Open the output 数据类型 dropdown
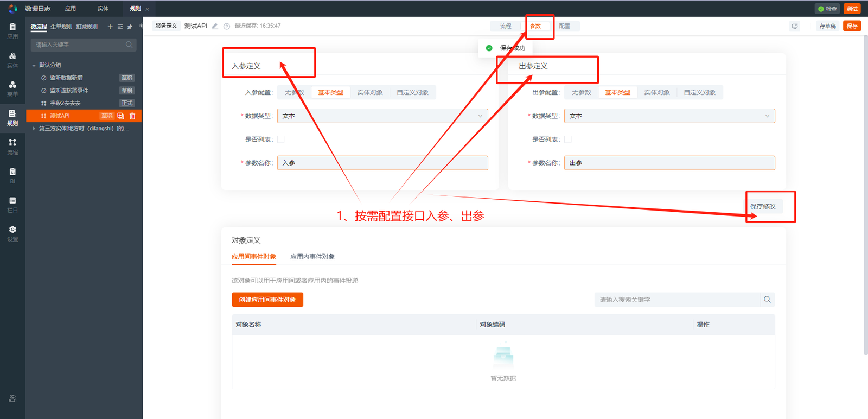This screenshot has height=419, width=868. [669, 116]
